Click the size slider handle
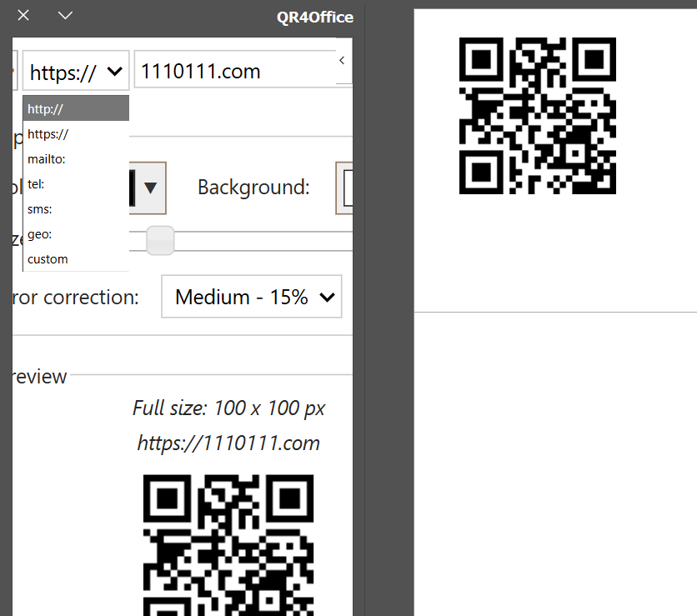This screenshot has height=616, width=697. click(160, 240)
